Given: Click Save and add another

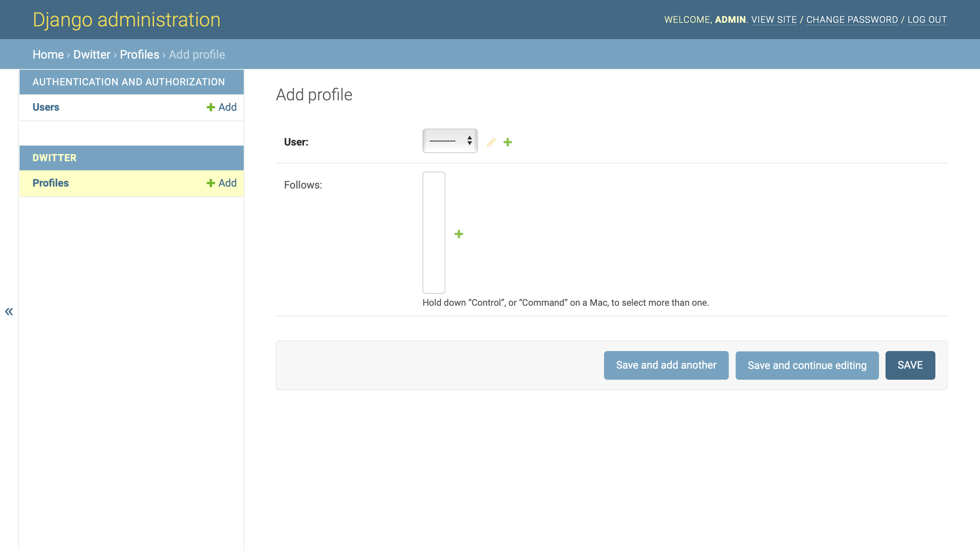Looking at the screenshot, I should (x=666, y=365).
